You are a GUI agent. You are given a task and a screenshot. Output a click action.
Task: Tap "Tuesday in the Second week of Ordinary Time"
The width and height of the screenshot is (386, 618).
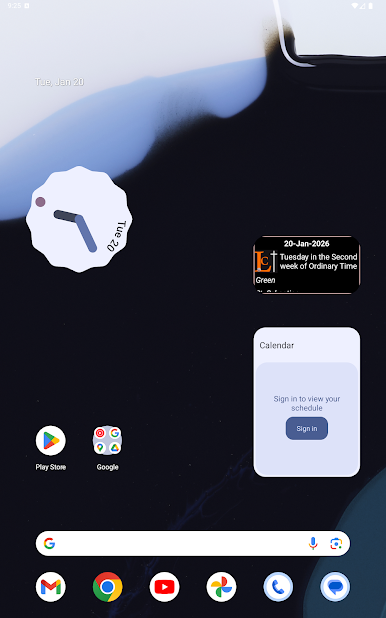click(x=319, y=261)
